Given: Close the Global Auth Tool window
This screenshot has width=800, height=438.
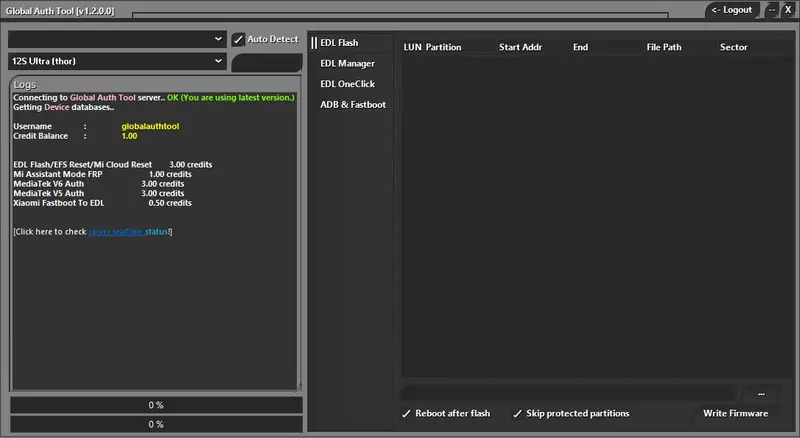Looking at the screenshot, I should coord(788,10).
